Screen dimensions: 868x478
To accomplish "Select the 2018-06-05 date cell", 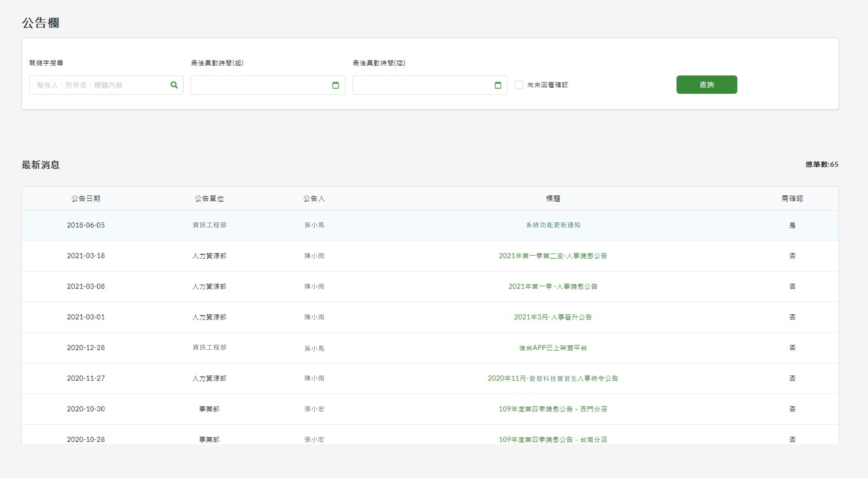I will click(x=86, y=225).
